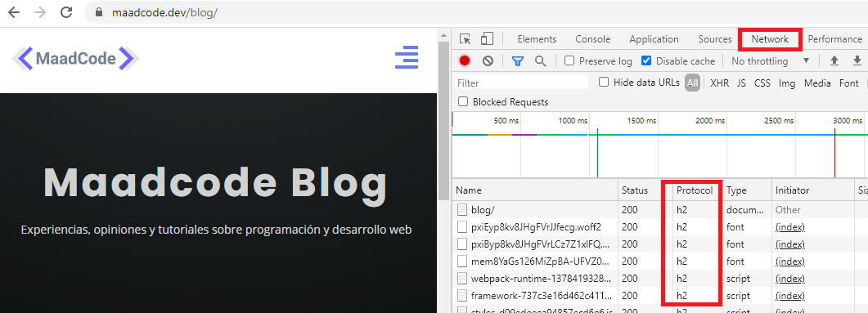Select the All filter type
The image size is (868, 313).
pyautogui.click(x=692, y=83)
